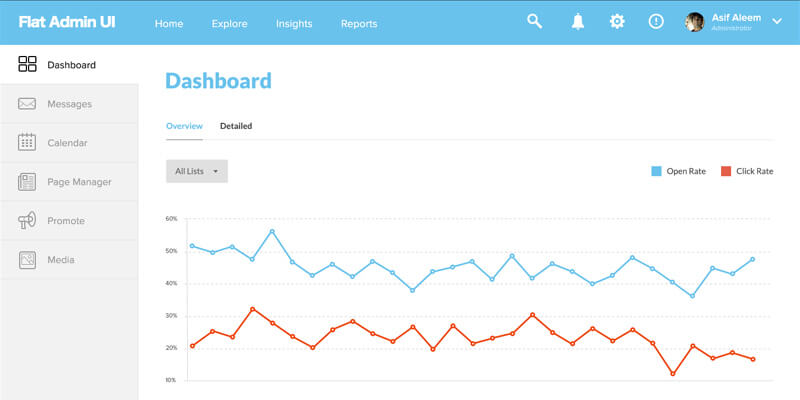This screenshot has height=400, width=800.
Task: Click the Flat Admin UI logo
Action: (67, 22)
